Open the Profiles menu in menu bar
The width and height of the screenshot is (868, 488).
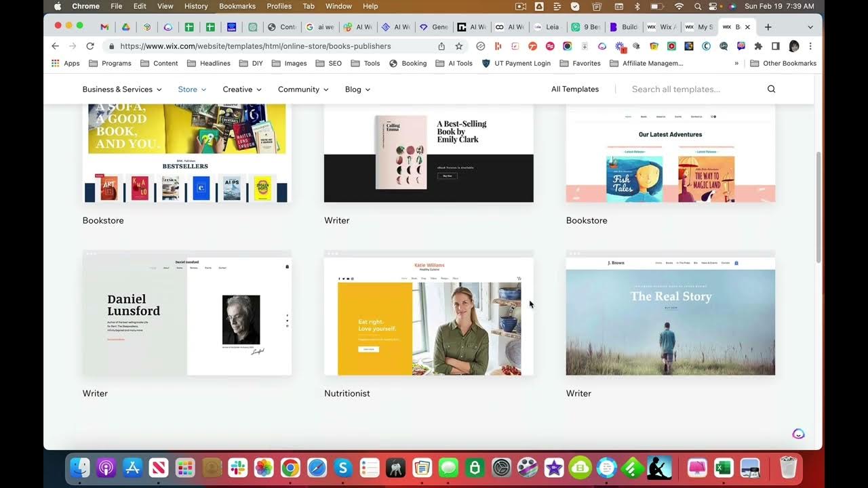279,6
